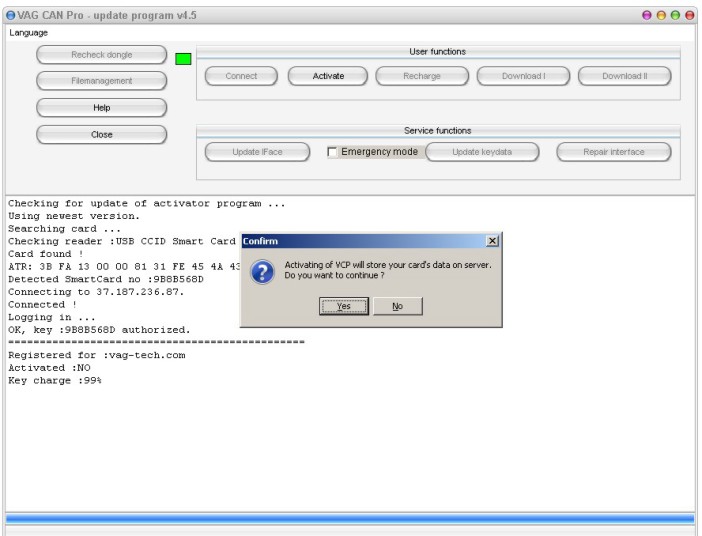Image resolution: width=702 pixels, height=536 pixels.
Task: Click 'Connecting to 37.187.236.87.' log line
Action: (96, 292)
